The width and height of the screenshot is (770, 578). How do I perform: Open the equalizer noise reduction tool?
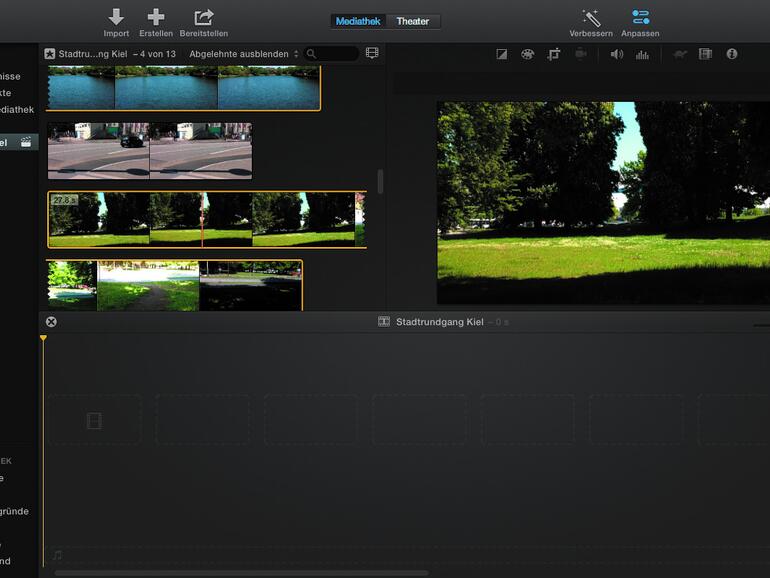click(x=642, y=54)
